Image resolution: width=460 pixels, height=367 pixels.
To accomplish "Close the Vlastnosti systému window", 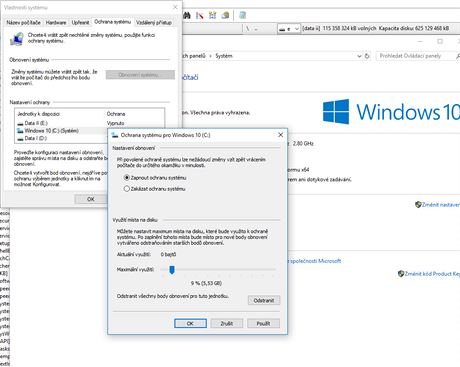I will point(175,7).
